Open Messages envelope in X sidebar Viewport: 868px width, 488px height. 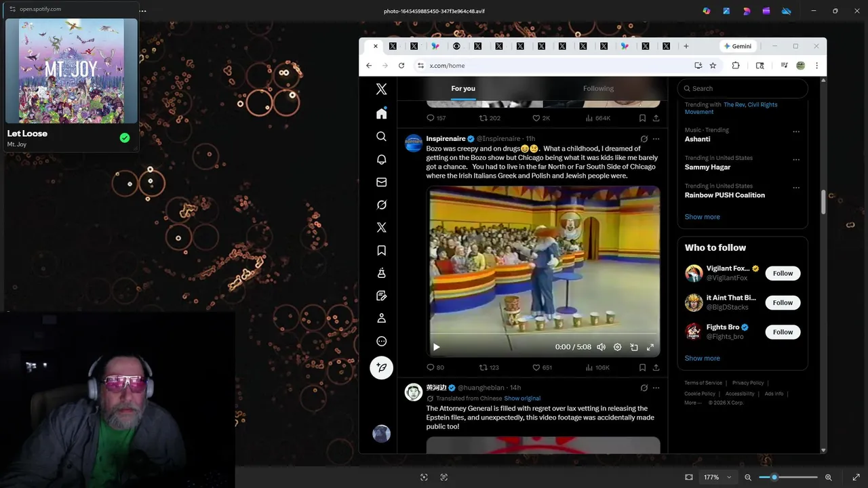(381, 182)
